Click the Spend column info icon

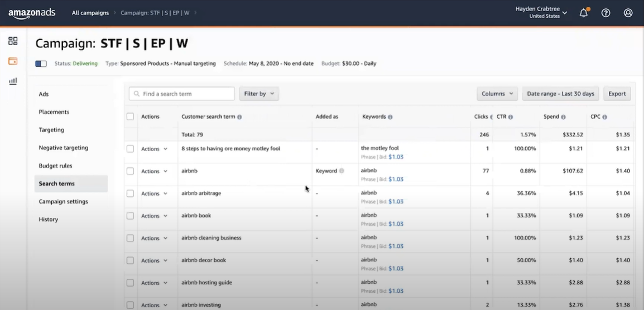tap(563, 117)
